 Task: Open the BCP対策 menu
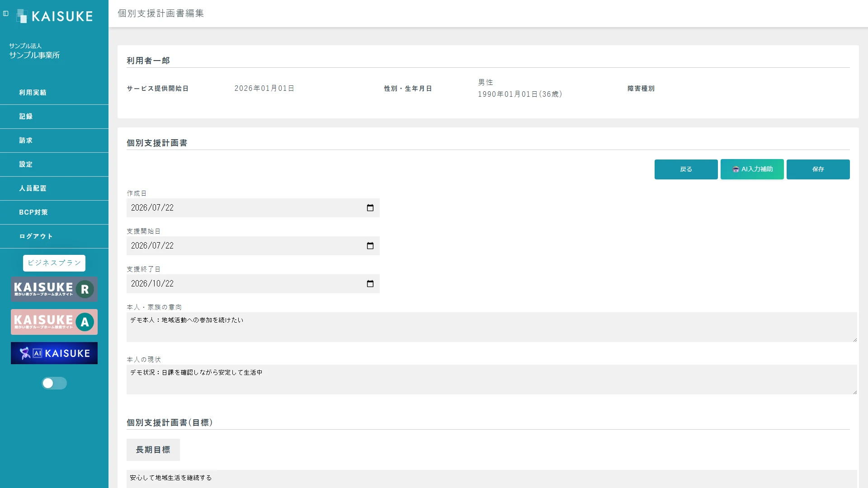54,212
